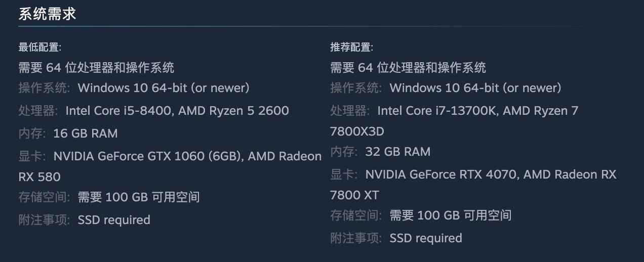Screen dimensions: 644x262
Task: Click the GeForce RTX 4070 text
Action: (440, 174)
